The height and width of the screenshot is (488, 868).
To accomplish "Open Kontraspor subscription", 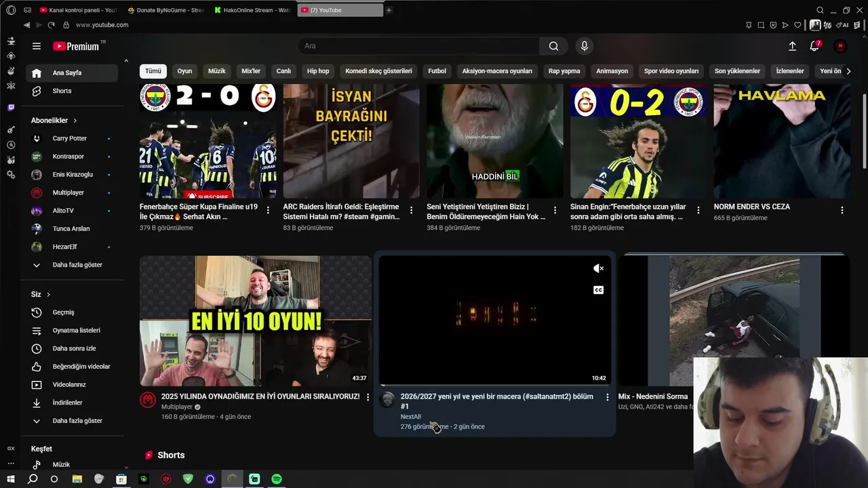I will point(73,157).
